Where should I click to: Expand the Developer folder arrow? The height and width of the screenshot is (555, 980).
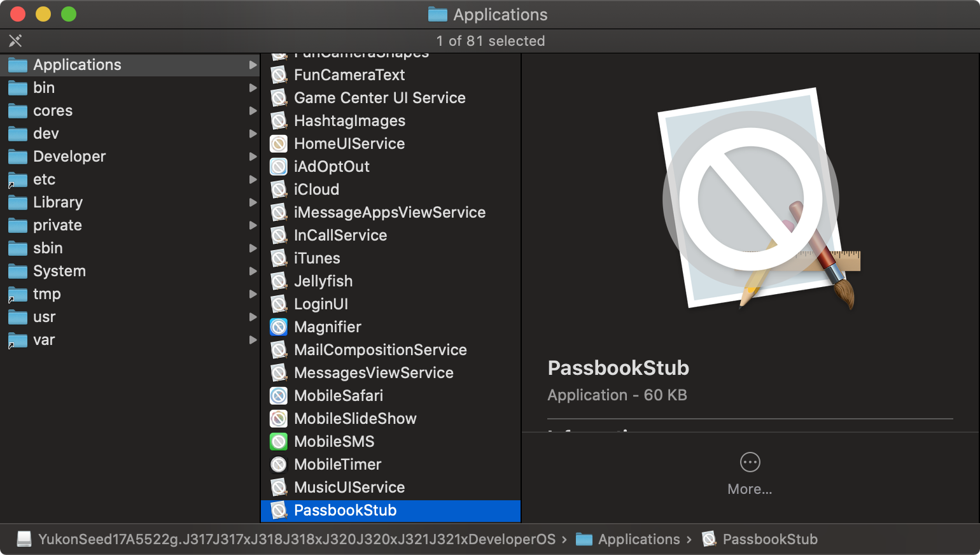click(x=253, y=157)
